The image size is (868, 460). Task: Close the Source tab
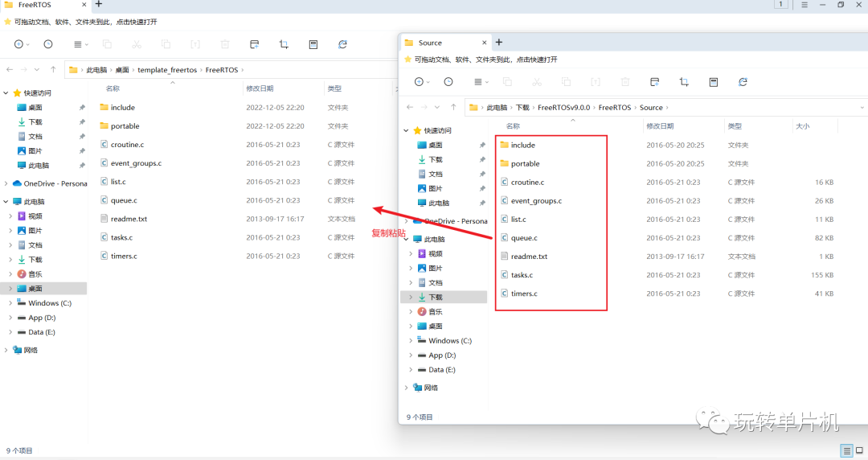pos(485,43)
